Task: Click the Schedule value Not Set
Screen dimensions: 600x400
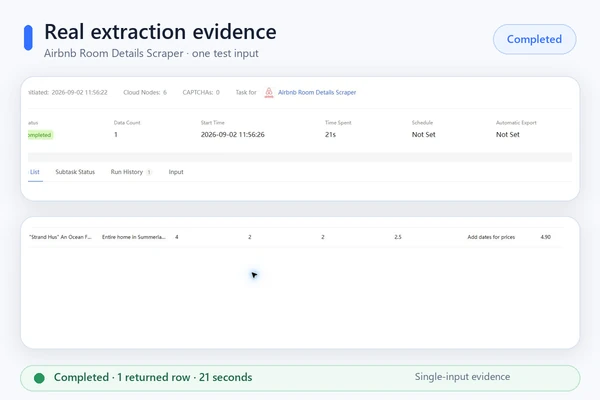Action: 424,134
